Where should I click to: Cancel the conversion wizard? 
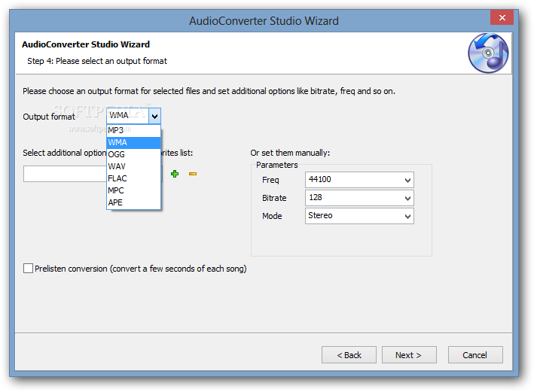click(x=475, y=355)
